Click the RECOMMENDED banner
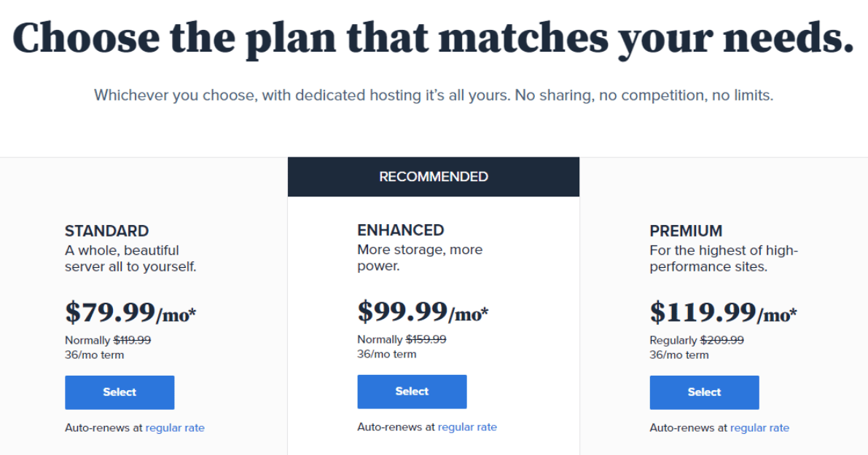Screen dimensions: 868x455 tap(434, 177)
